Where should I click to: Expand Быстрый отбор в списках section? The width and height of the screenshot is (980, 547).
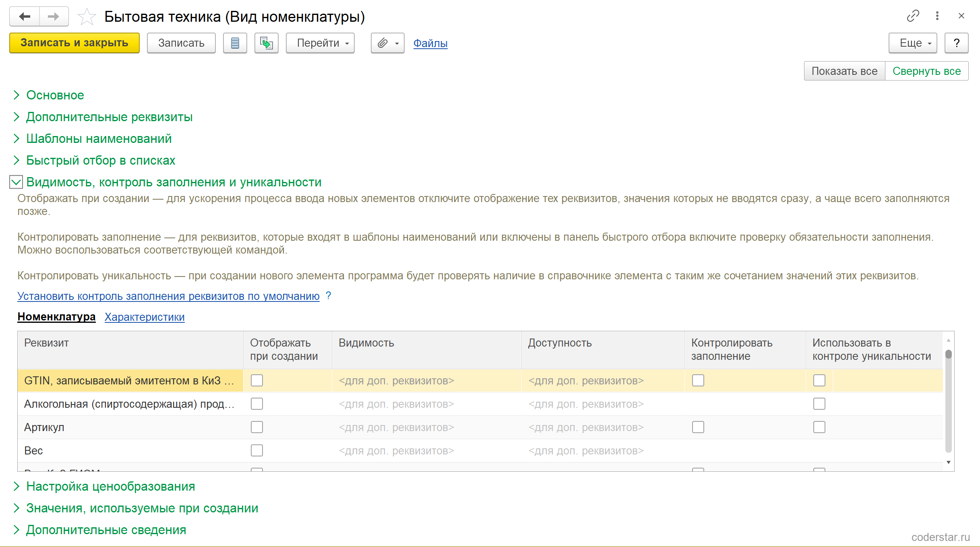101,160
